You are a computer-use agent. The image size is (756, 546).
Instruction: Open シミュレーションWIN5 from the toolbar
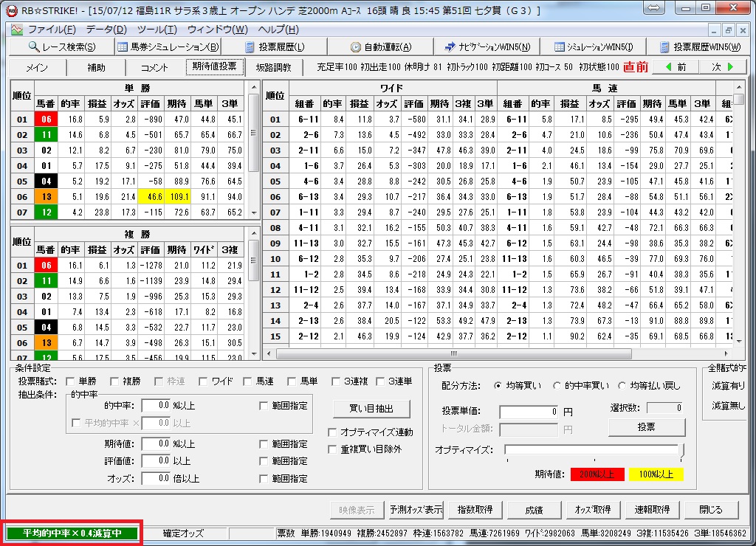(593, 46)
